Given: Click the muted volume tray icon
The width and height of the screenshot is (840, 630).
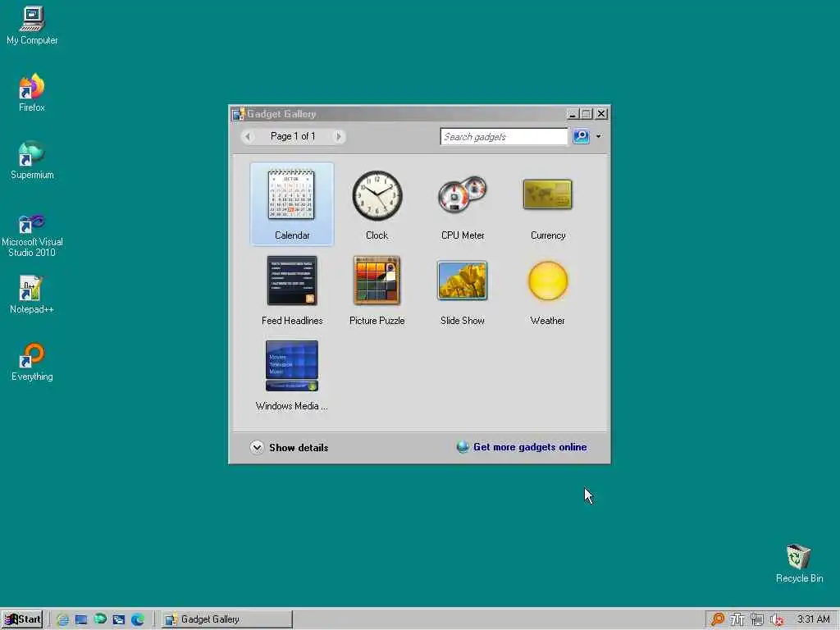Looking at the screenshot, I should click(x=777, y=619).
